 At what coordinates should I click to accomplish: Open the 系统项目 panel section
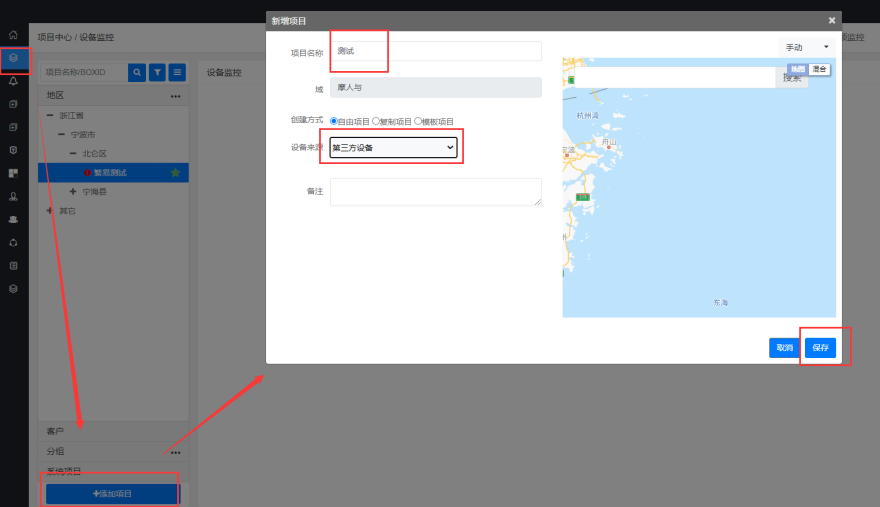(113, 471)
